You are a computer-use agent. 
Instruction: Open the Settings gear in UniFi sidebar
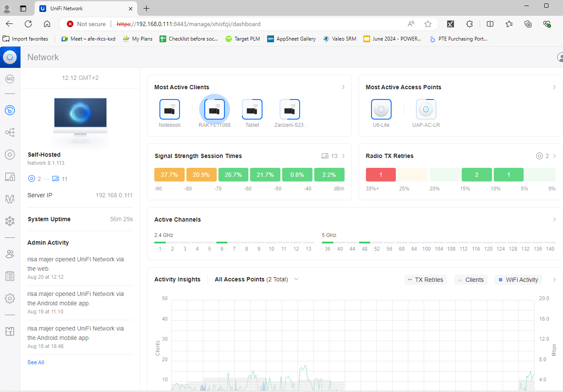click(10, 298)
